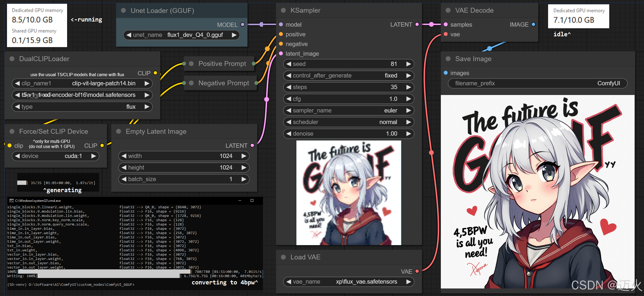Click the LATENT output socket on KSampler
644x296 pixels.
(x=417, y=24)
